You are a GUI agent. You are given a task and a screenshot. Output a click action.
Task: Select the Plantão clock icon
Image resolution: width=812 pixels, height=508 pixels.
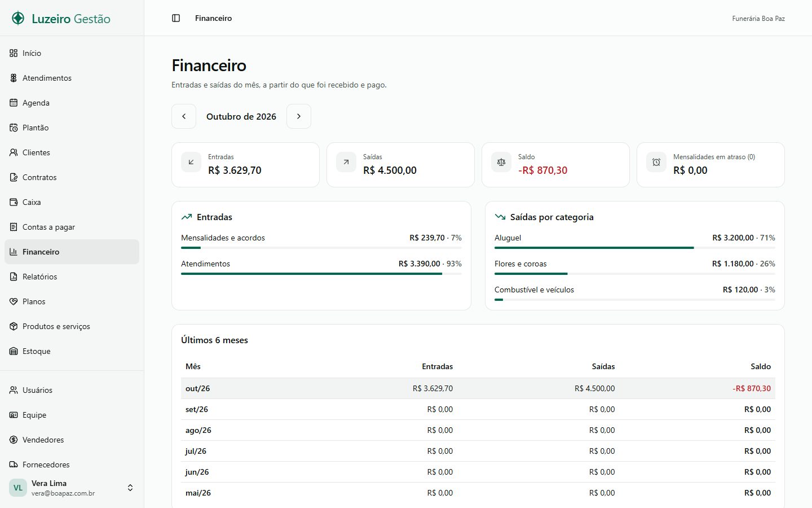point(14,128)
